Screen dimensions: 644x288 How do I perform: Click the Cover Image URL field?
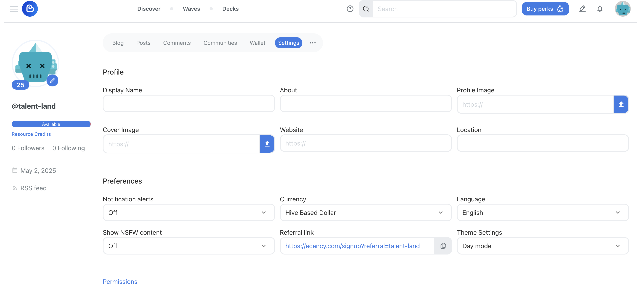coord(181,144)
